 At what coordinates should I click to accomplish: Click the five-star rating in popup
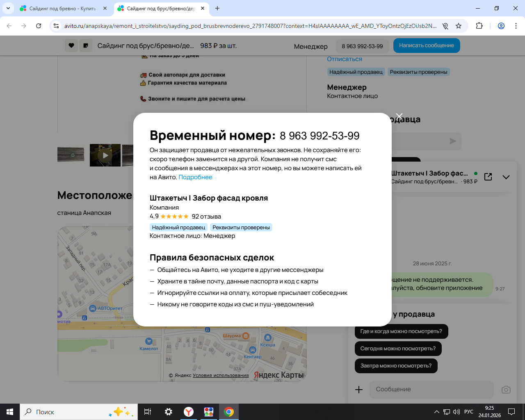point(174,217)
